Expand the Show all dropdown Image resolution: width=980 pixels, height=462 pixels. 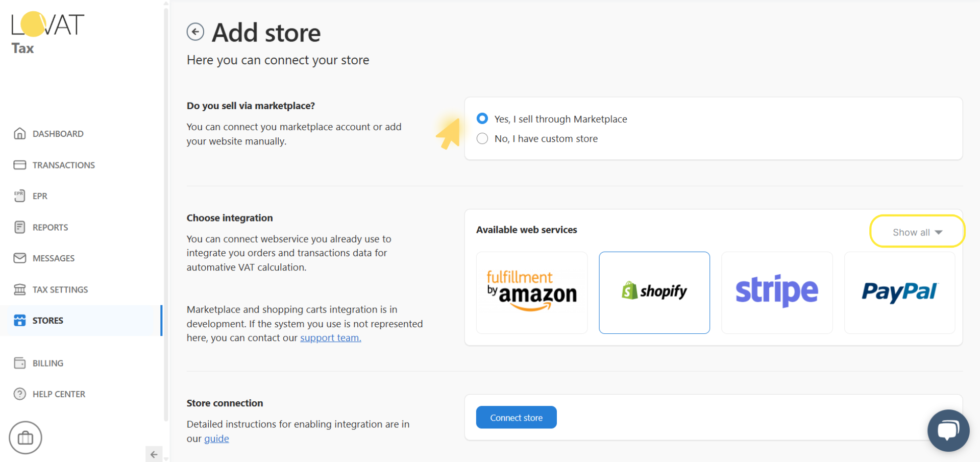point(917,232)
